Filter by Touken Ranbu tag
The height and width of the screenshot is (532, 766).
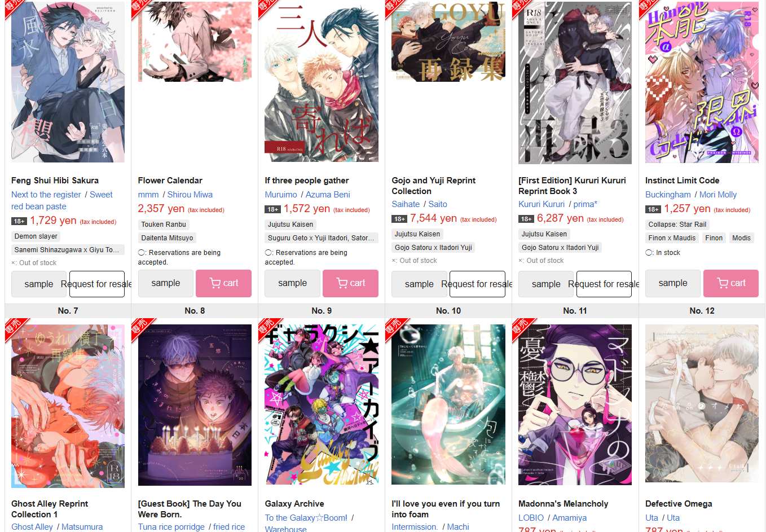164,225
